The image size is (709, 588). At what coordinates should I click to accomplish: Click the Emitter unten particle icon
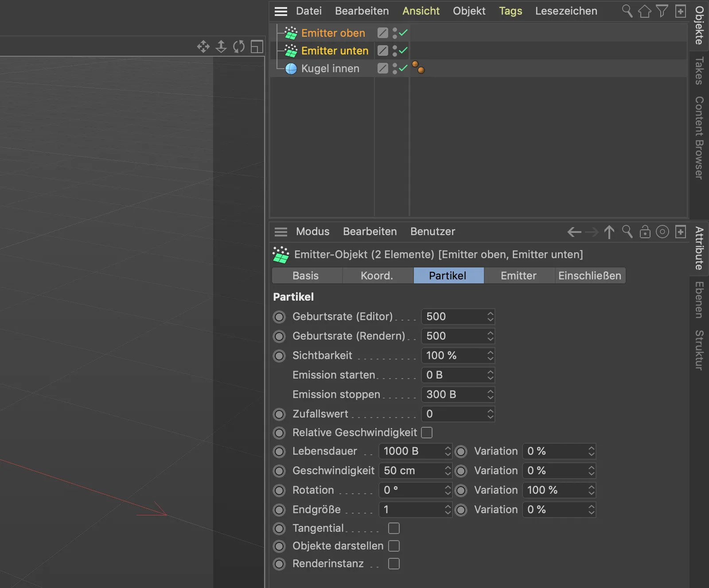pyautogui.click(x=291, y=51)
